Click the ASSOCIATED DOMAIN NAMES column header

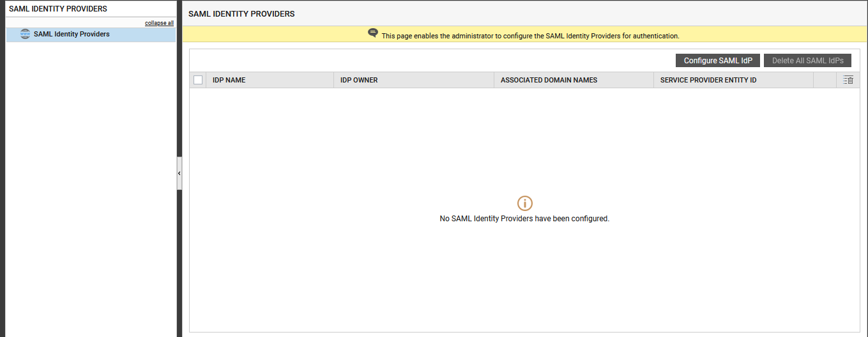549,81
